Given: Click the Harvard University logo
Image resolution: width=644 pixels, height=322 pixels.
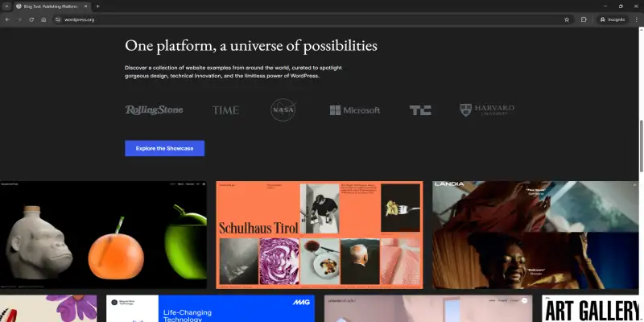Looking at the screenshot, I should click(487, 109).
